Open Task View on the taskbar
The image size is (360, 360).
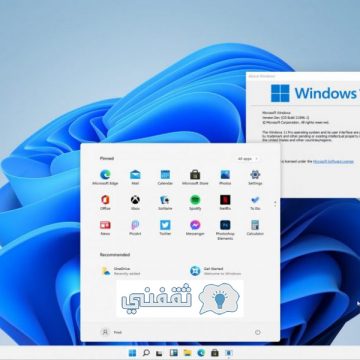pyautogui.click(x=159, y=353)
